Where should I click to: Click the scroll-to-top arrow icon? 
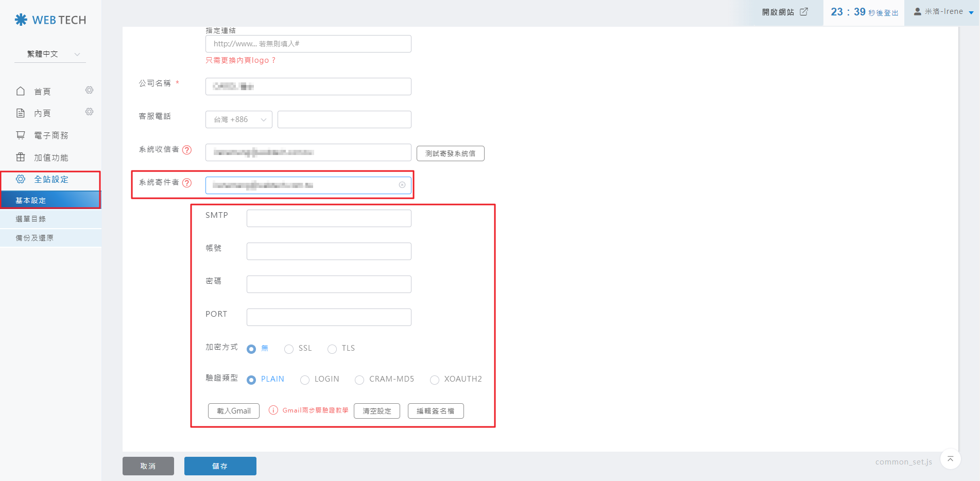point(950,459)
